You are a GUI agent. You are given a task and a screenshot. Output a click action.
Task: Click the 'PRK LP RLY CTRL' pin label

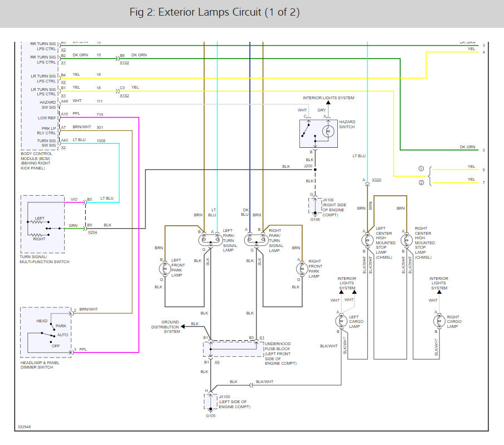pos(46,130)
